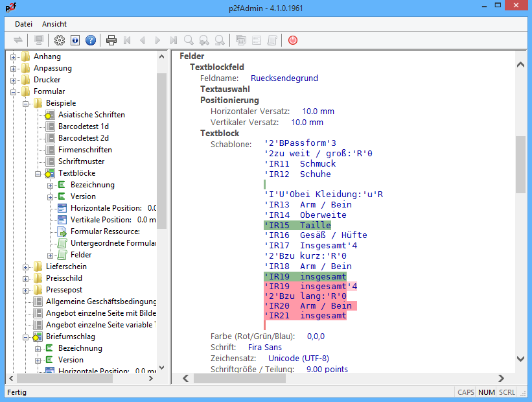532x402 pixels.
Task: Open the info icon in toolbar
Action: pyautogui.click(x=75, y=40)
